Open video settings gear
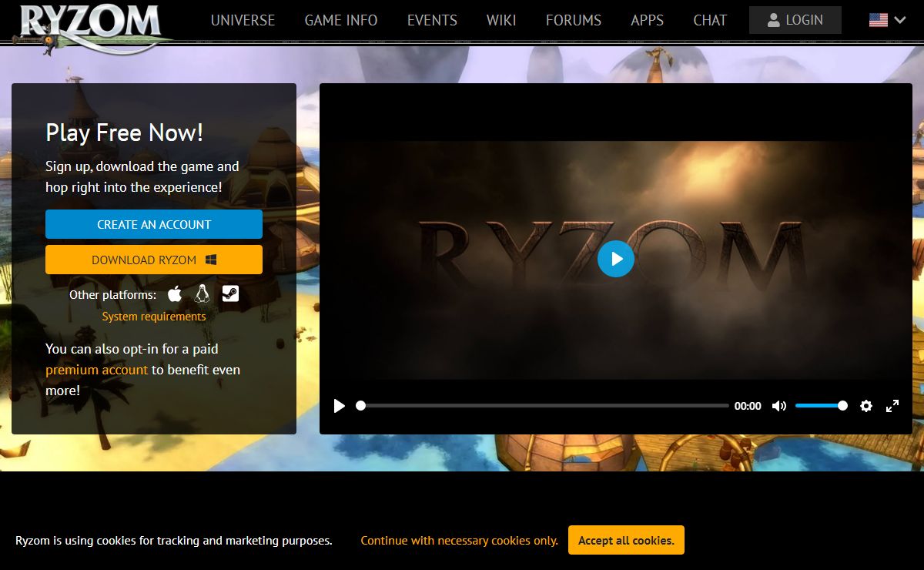 click(866, 406)
